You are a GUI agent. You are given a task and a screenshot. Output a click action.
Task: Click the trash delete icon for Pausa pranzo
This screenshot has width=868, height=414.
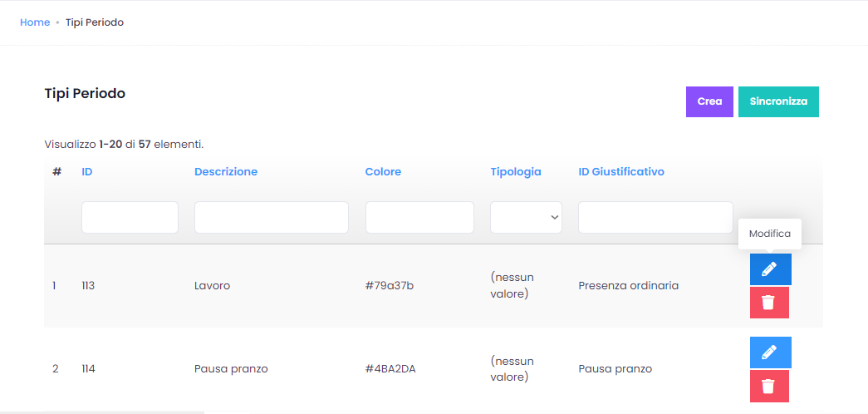pyautogui.click(x=769, y=386)
